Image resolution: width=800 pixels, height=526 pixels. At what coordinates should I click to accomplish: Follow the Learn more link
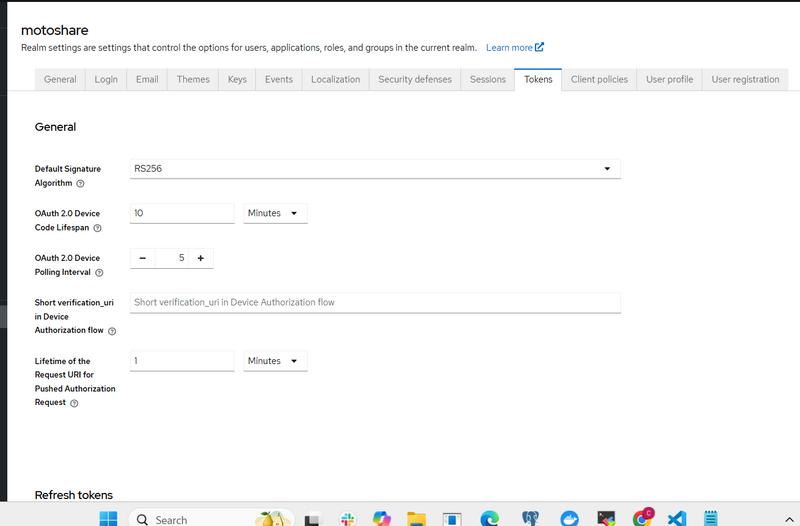coord(514,47)
